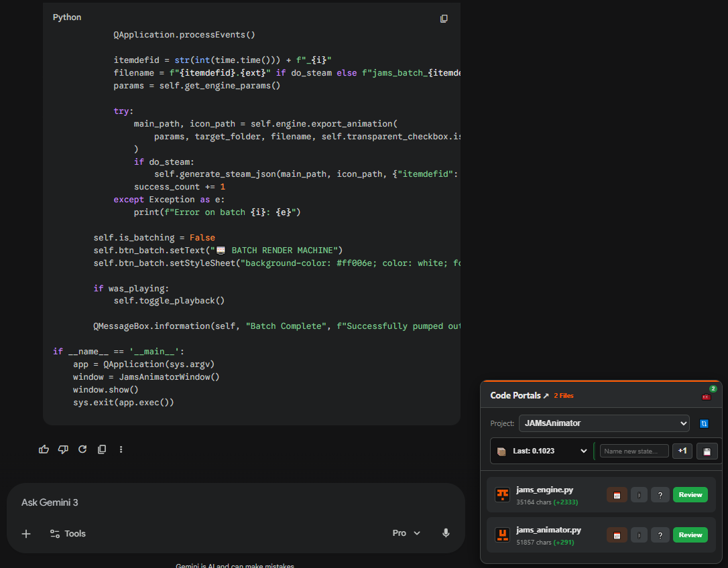728x568 pixels.
Task: Open the three-dot more options menu
Action: (121, 449)
